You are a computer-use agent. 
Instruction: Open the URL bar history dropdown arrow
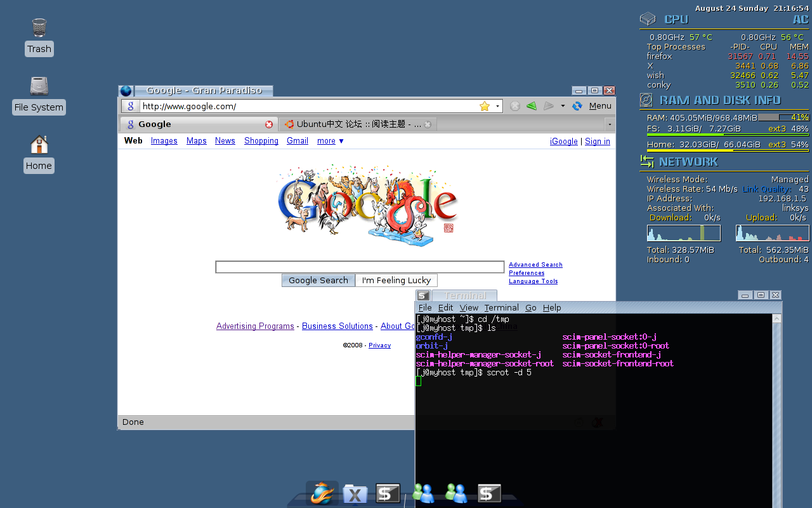(x=497, y=106)
